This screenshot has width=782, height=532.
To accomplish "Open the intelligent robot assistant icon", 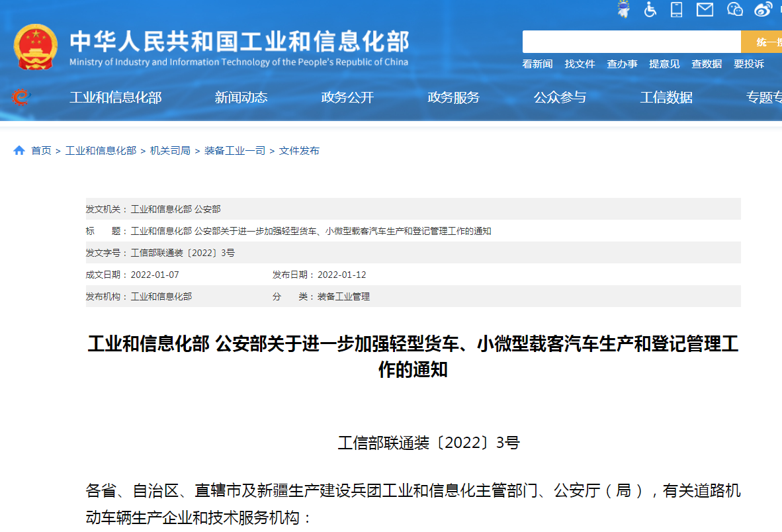I will tap(623, 9).
